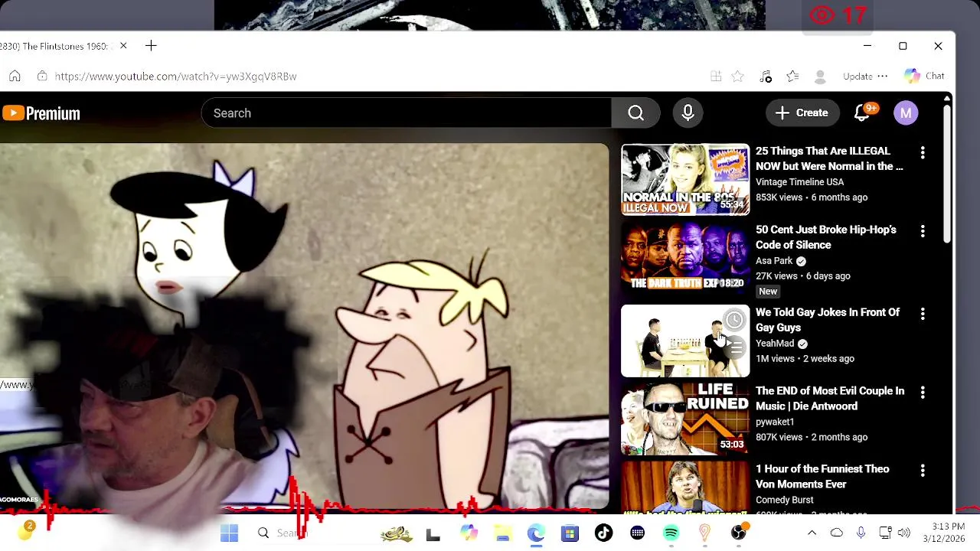Open Microsoft Store from the taskbar
The width and height of the screenshot is (980, 551).
coord(570,533)
